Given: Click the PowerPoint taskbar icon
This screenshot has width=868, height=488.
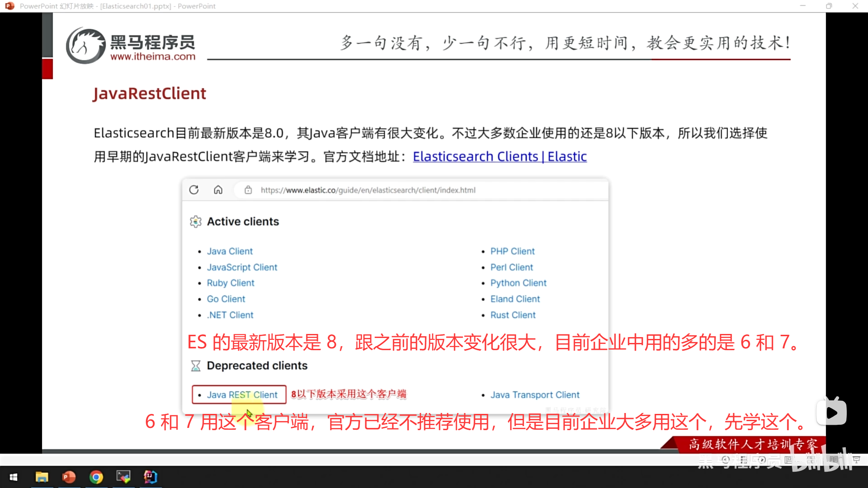Looking at the screenshot, I should pos(69,477).
